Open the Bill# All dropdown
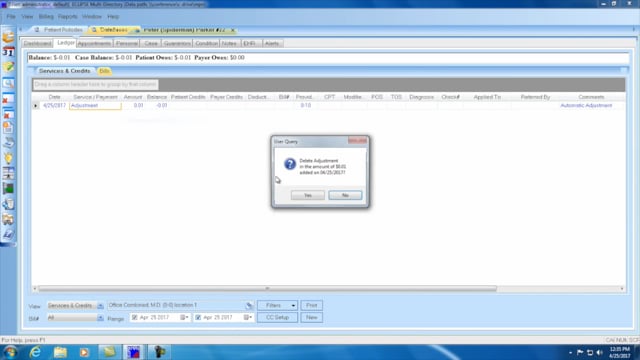The width and height of the screenshot is (640, 360). [x=100, y=318]
